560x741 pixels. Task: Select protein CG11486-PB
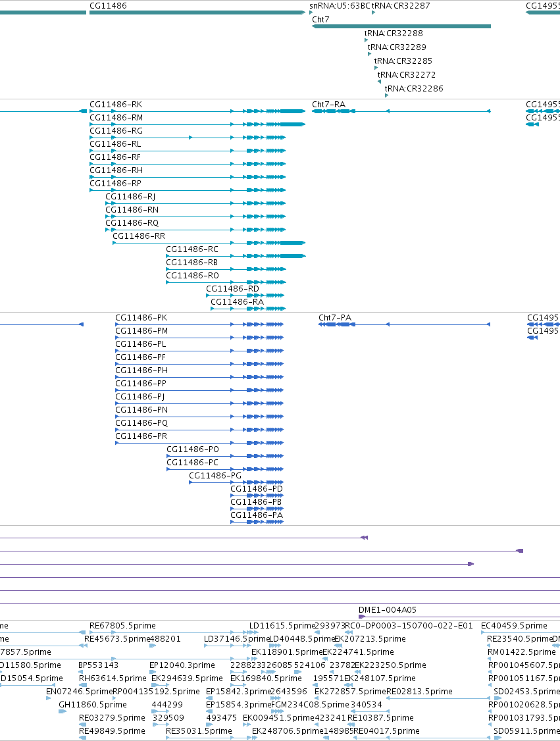(x=256, y=502)
